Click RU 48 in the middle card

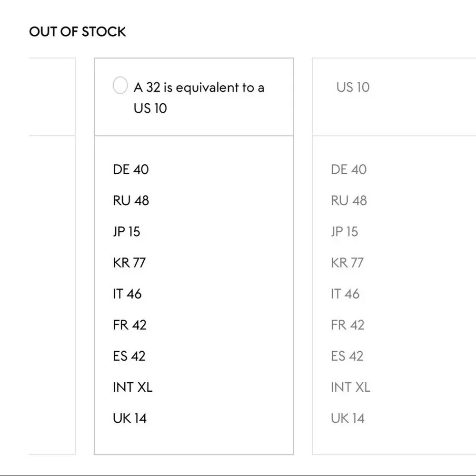(131, 200)
